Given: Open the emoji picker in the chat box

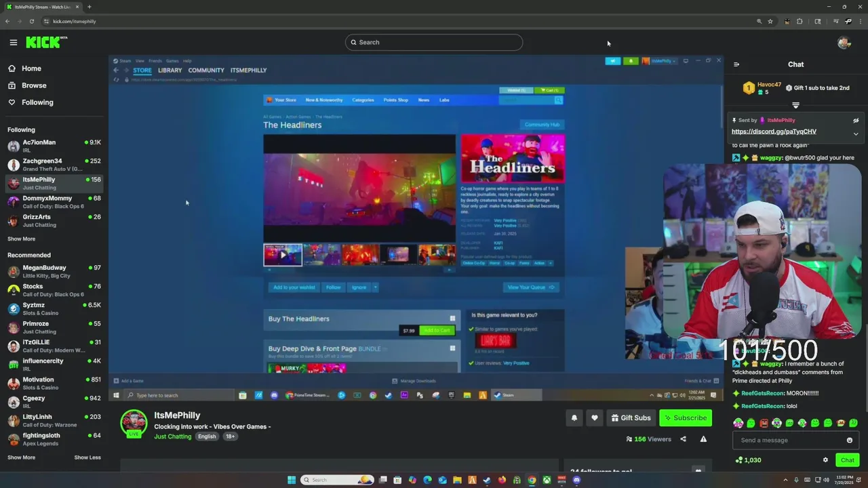Looking at the screenshot, I should (x=849, y=440).
